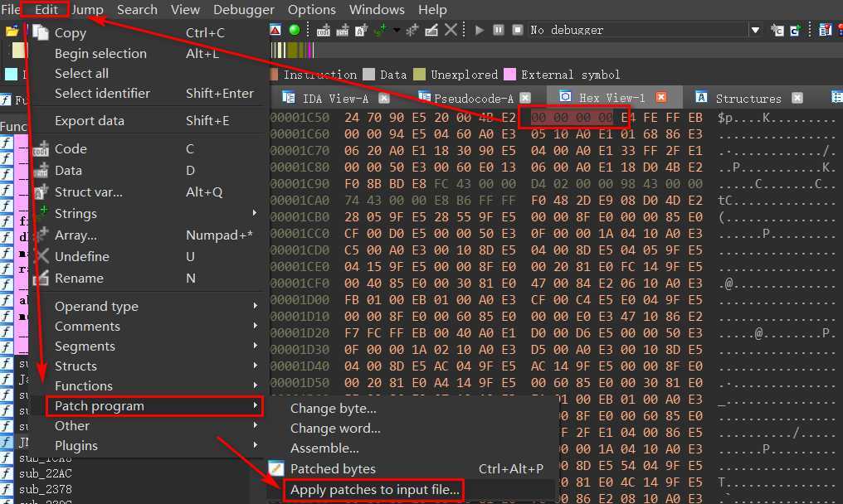Click the undefine X toolbar icon
Screen dimensions: 843x504
(451, 30)
